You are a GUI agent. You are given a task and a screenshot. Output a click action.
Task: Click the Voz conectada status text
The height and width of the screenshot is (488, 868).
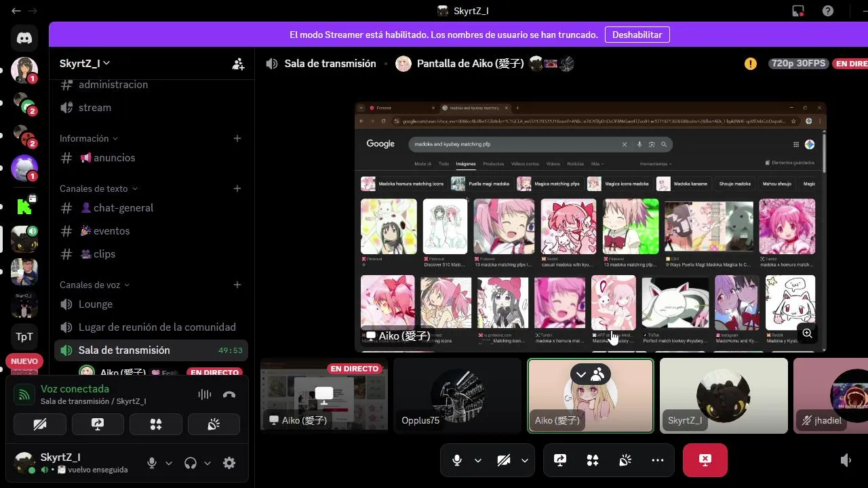(x=75, y=389)
